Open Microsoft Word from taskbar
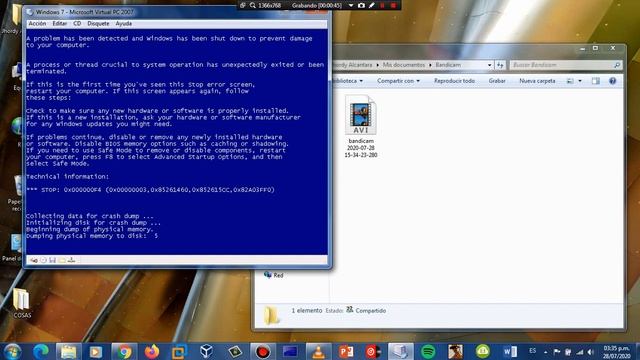Screen dimensions: 640x360 coord(510,351)
